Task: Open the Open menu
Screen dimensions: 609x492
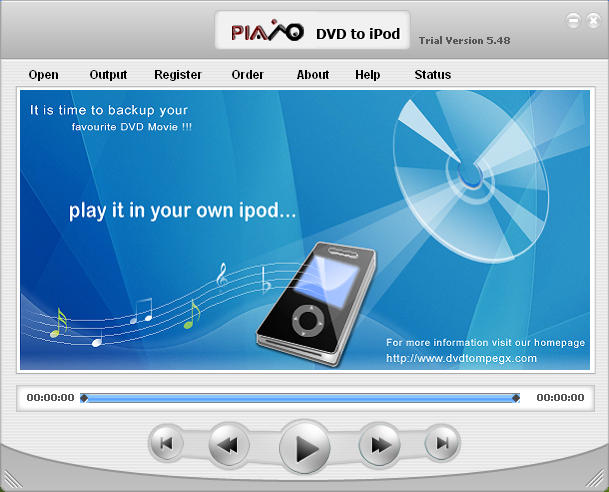Action: pos(44,75)
